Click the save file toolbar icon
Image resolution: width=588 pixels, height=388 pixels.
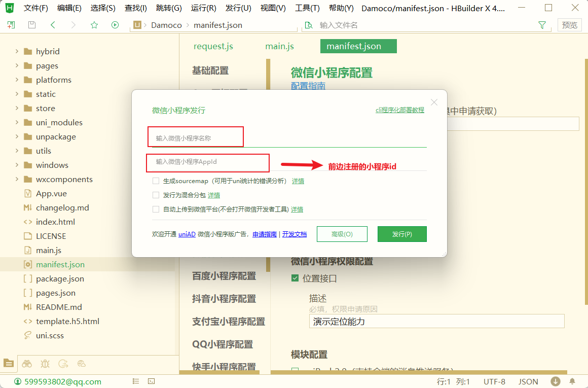click(x=32, y=25)
